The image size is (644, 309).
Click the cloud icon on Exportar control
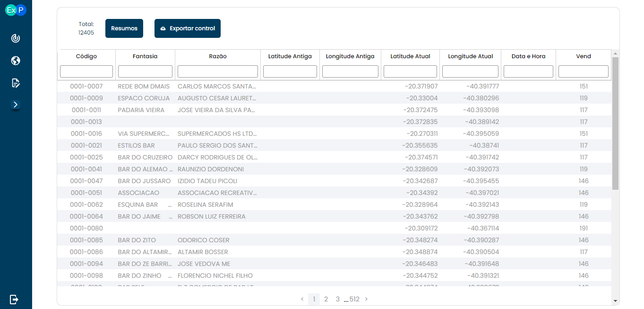pos(163,29)
